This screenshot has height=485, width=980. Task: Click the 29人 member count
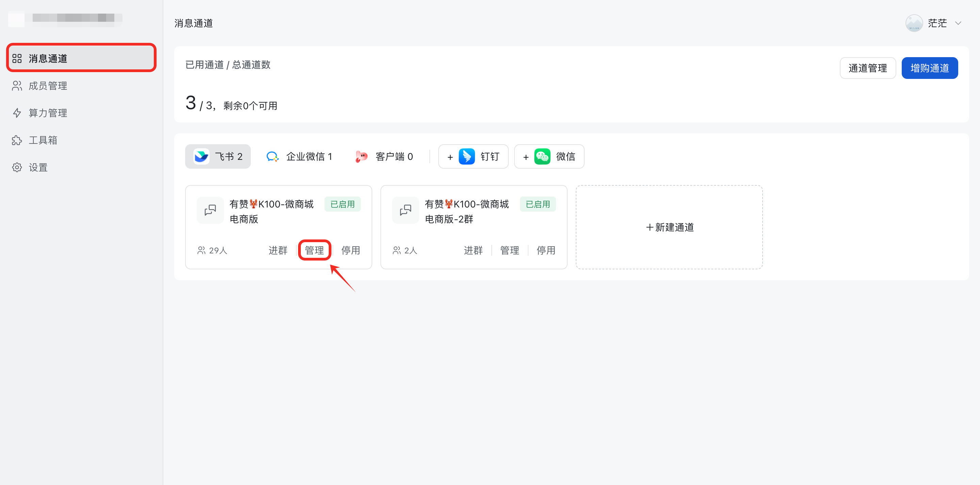tap(212, 250)
